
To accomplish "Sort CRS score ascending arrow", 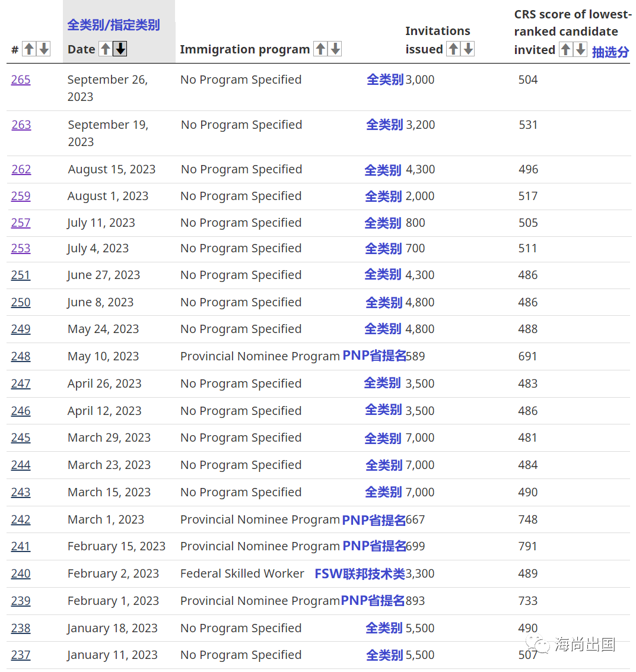I will (566, 50).
